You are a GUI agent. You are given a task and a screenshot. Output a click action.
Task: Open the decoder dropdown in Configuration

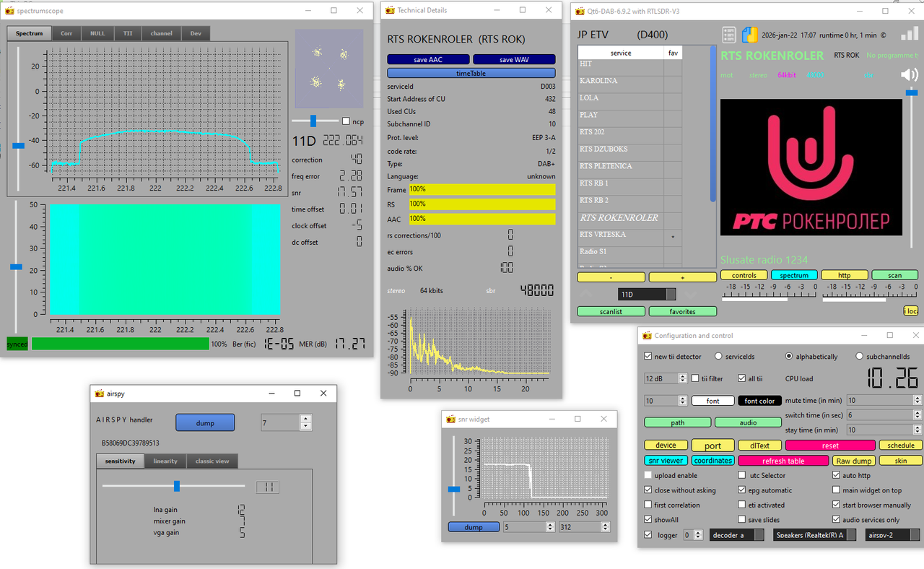click(736, 535)
